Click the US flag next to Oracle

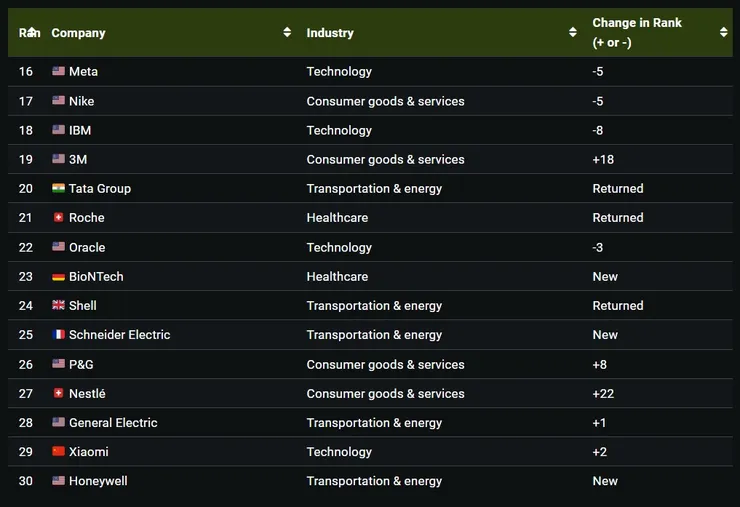point(59,246)
